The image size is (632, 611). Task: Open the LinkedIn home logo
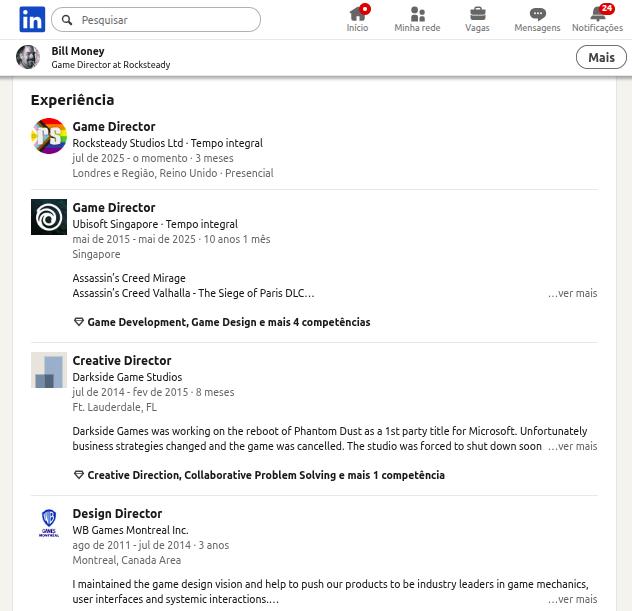32,19
